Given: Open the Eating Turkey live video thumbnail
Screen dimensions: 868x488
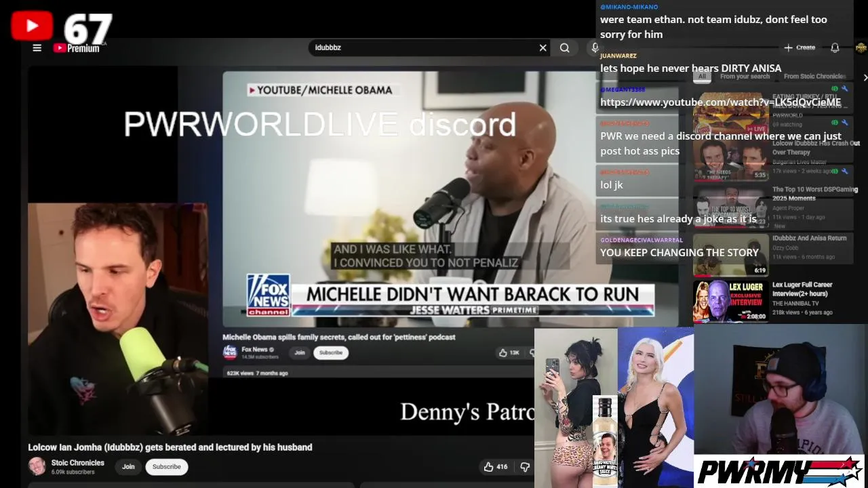Looking at the screenshot, I should 730,113.
